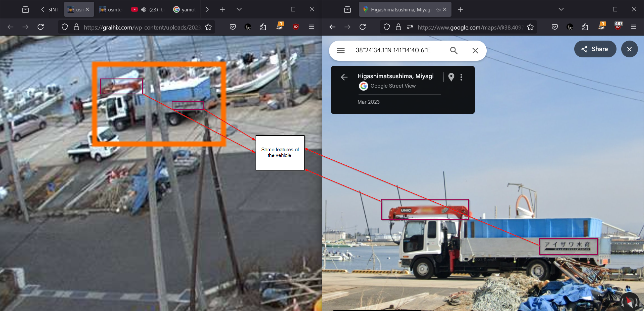The image size is (644, 311).
Task: Clear the coordinates search with the X
Action: 475,51
